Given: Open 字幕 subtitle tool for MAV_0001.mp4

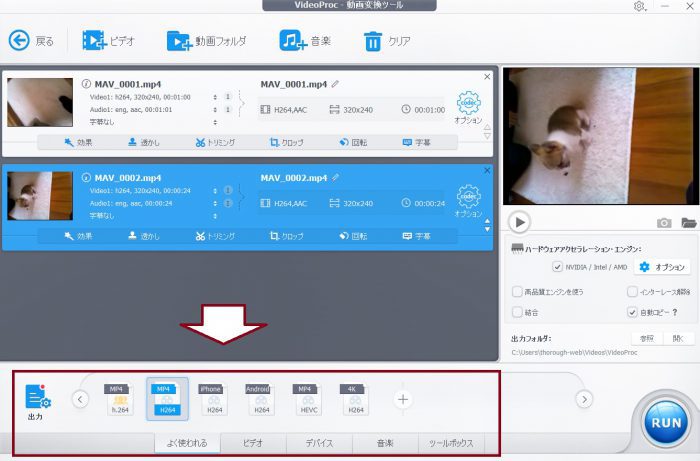Looking at the screenshot, I should point(416,142).
